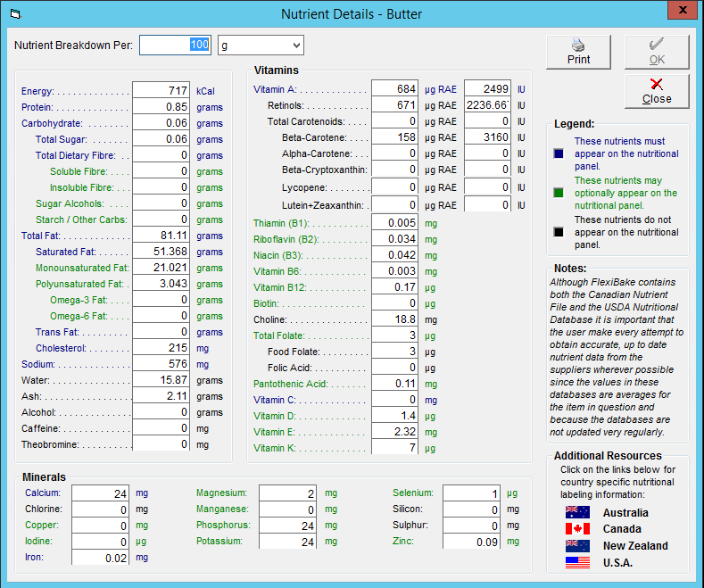Click the Thiamin (B1) value 0.005
The image size is (704, 588).
click(x=394, y=223)
